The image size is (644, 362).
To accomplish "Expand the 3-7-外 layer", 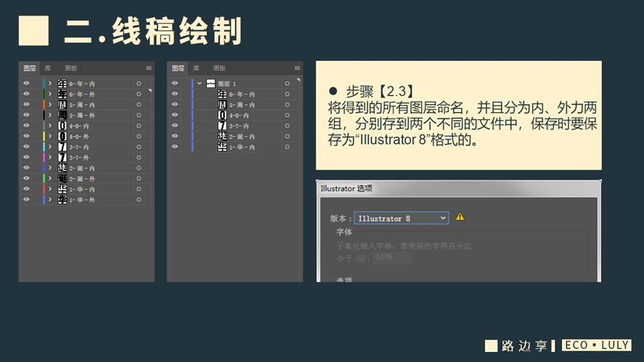I will (50, 157).
